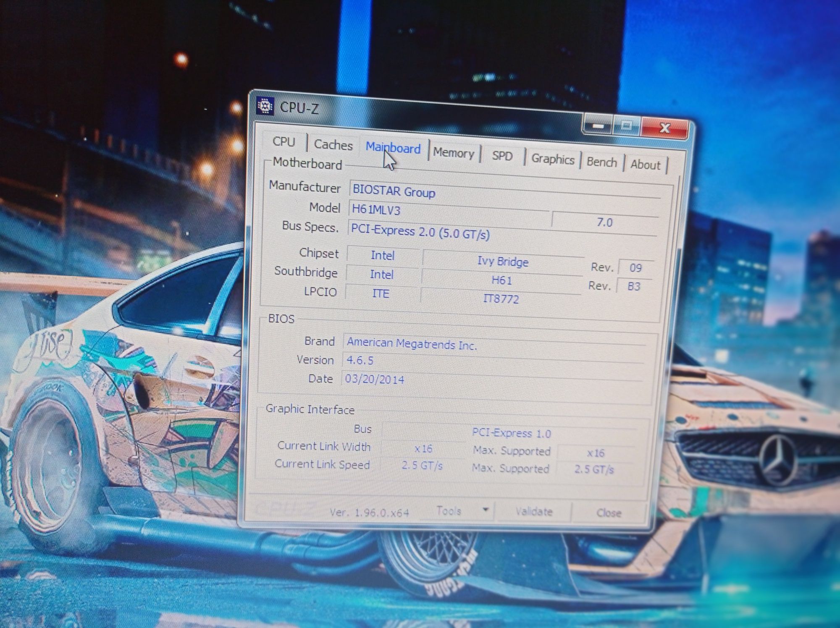Show the About tab
Screen dimensions: 840x628
[x=645, y=165]
